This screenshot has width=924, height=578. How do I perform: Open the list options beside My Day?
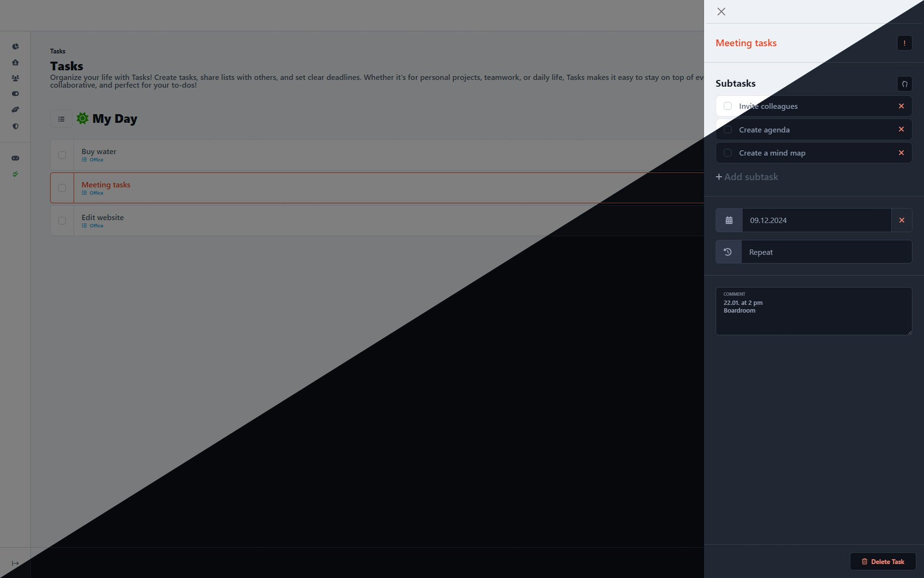[61, 118]
